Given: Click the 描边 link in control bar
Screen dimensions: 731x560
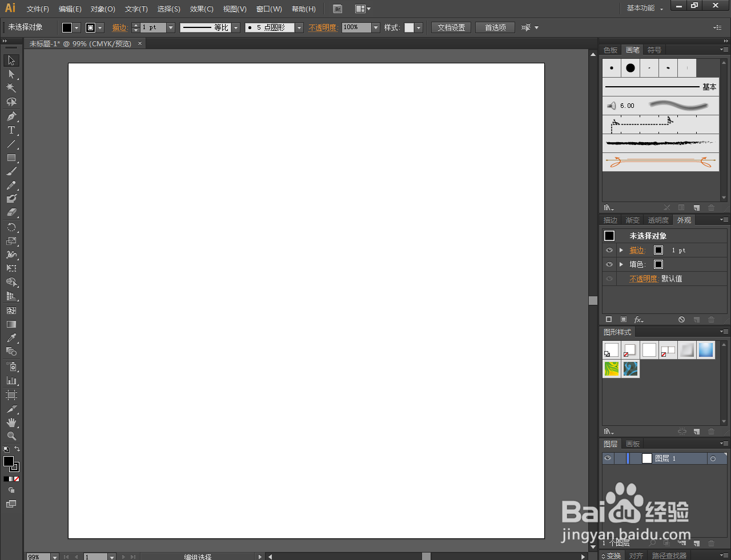Looking at the screenshot, I should (119, 27).
